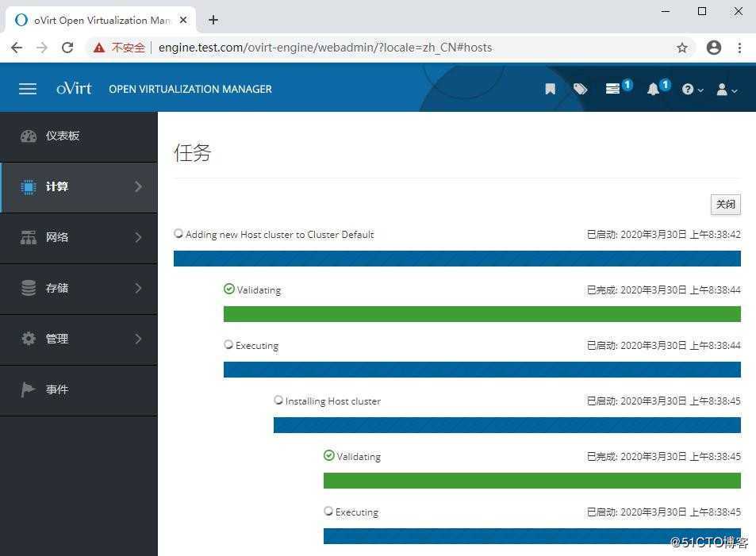This screenshot has width=756, height=556.
Task: Click the network topology icon
Action: (29, 237)
